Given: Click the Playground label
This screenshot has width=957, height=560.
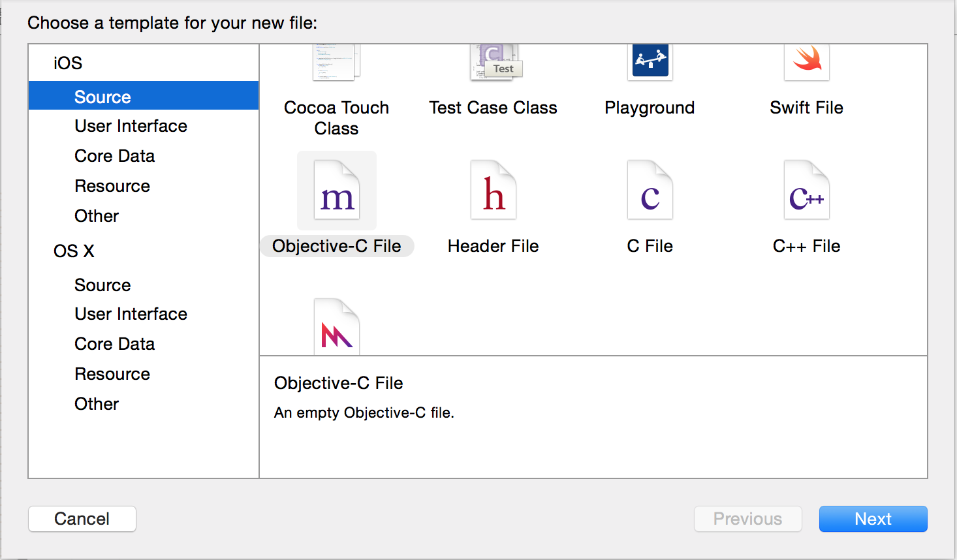Looking at the screenshot, I should pos(650,108).
